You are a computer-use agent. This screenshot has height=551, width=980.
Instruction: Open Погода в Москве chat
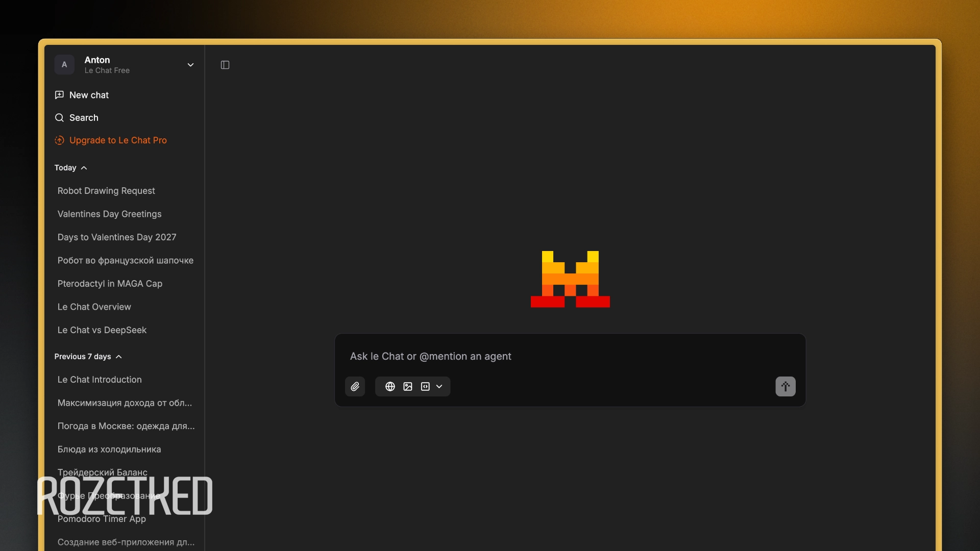pos(126,426)
